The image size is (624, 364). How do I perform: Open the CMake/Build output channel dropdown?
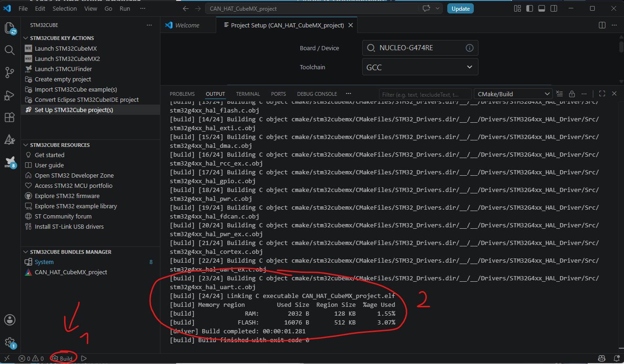click(x=513, y=94)
